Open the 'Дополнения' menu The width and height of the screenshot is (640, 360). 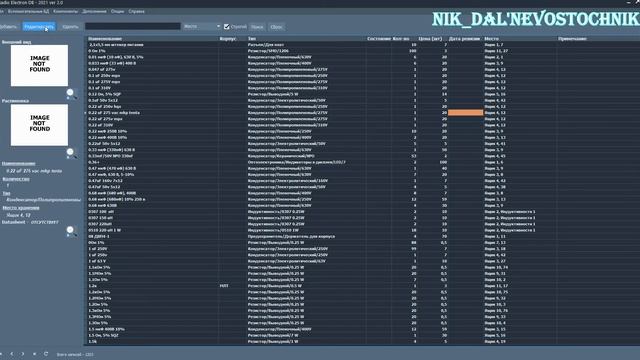click(94, 11)
